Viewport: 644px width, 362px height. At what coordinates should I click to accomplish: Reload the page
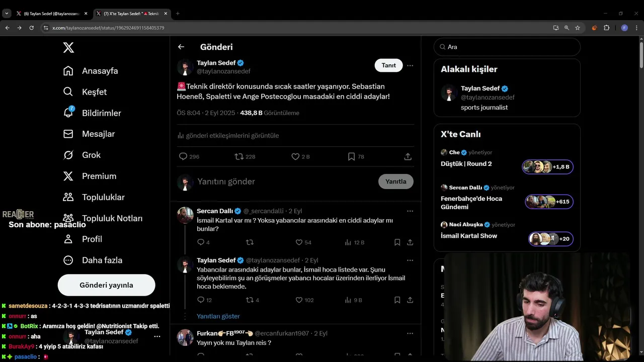pos(31,28)
